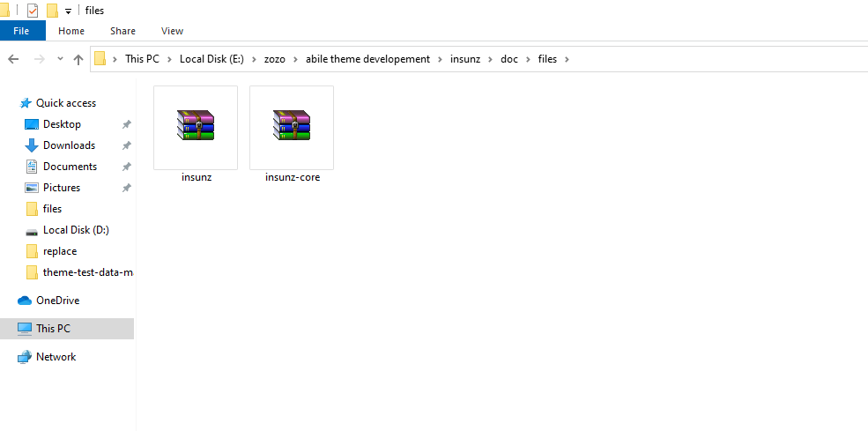Click the Up directory arrow icon
The height and width of the screenshot is (431, 868).
[78, 59]
